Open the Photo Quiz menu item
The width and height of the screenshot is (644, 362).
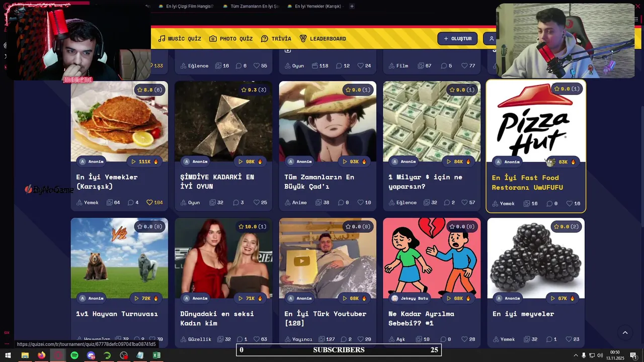(231, 39)
